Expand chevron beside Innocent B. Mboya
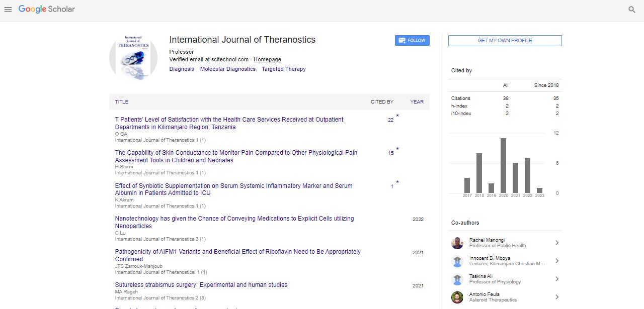Viewport: 644px width, 309px height. tap(557, 261)
